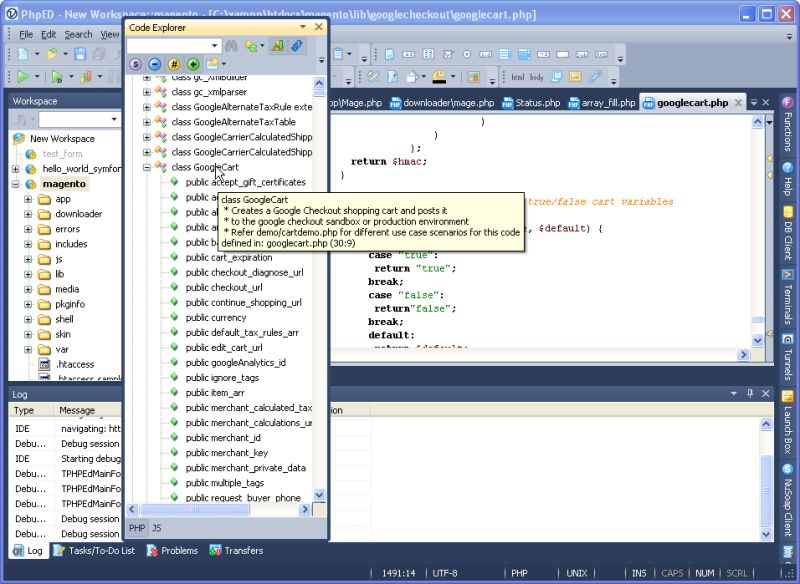Open the Search menu
The height and width of the screenshot is (584, 800).
[78, 33]
